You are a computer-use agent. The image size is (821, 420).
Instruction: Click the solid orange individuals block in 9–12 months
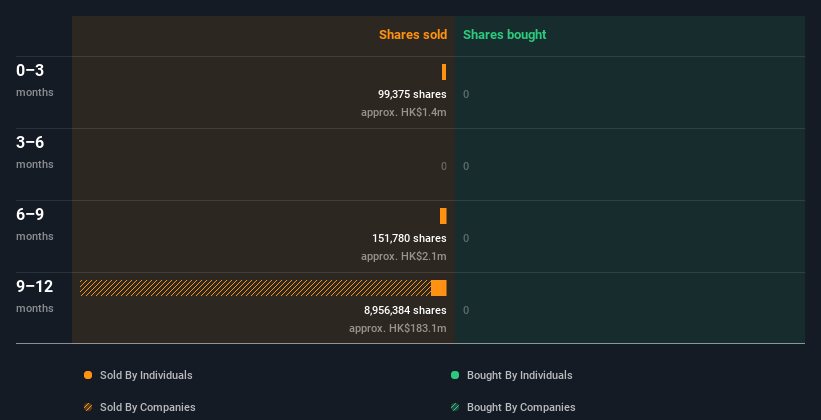[x=439, y=288]
